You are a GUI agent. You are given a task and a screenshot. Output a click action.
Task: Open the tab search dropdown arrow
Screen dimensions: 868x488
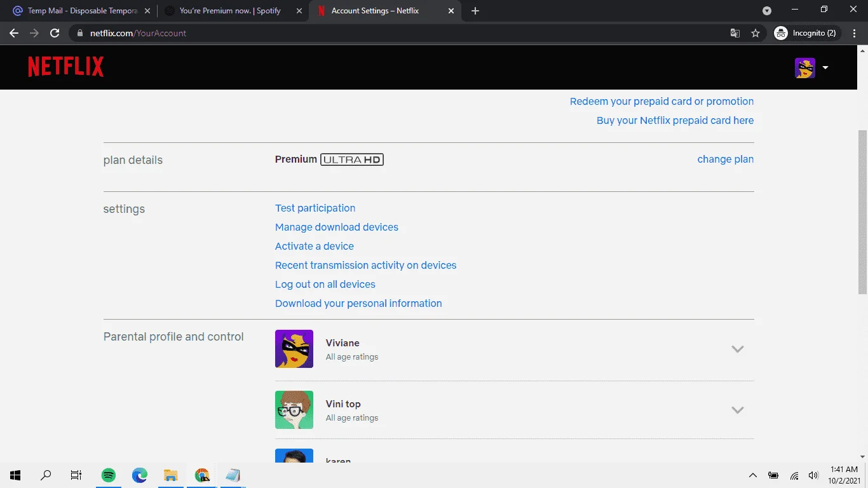767,11
